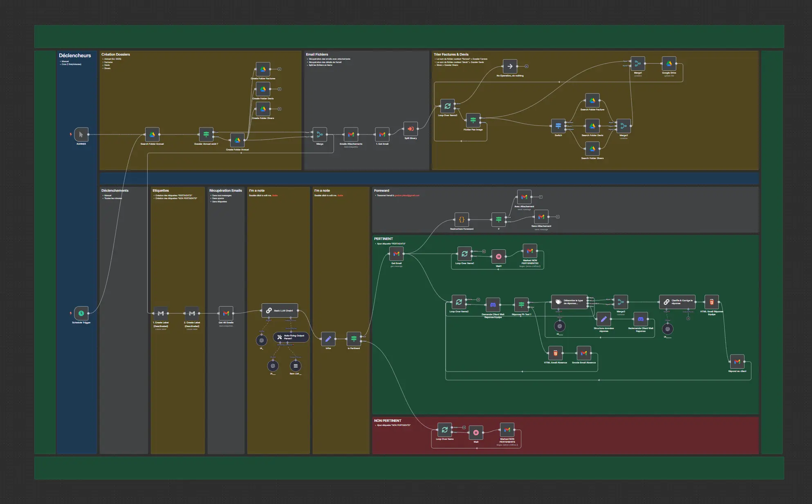The height and width of the screenshot is (504, 812).
Task: Select the 1. Get Email node
Action: pyautogui.click(x=382, y=134)
